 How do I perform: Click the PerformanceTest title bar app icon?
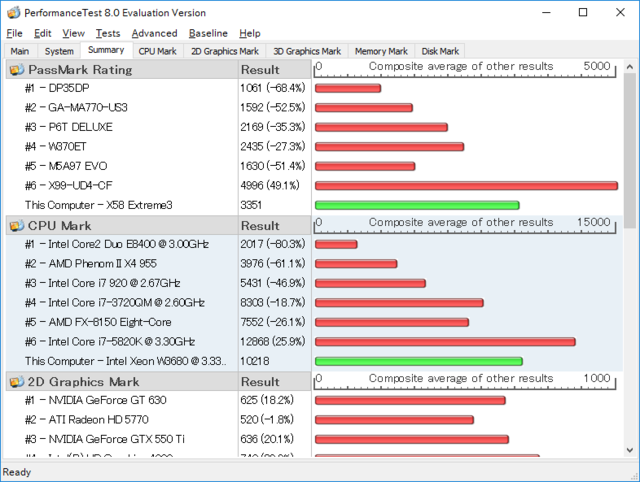point(13,13)
